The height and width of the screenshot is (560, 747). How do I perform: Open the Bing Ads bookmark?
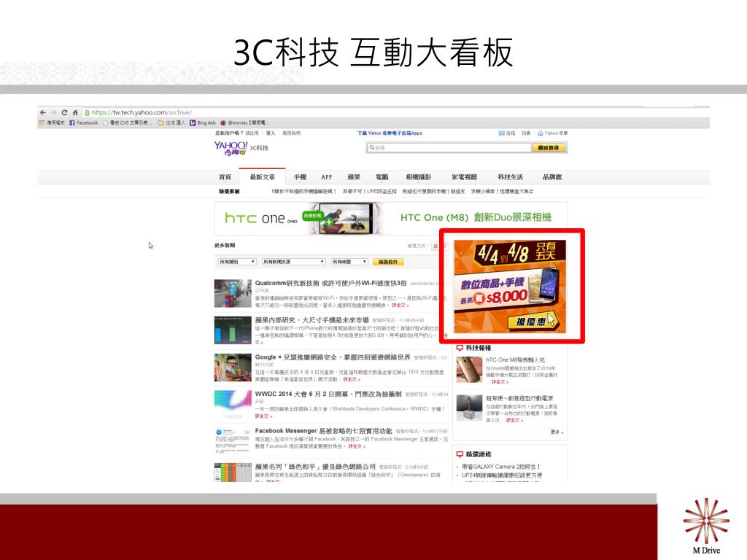(203, 122)
